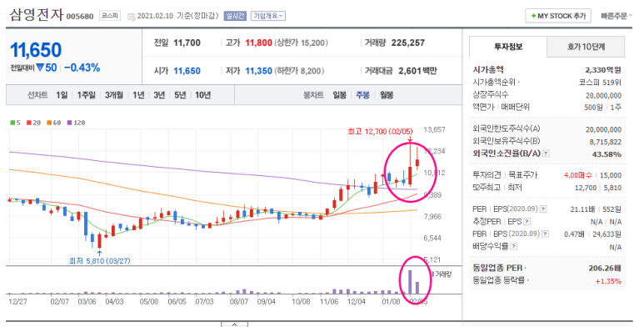Select the 3개월 line chart period
The image size is (644, 327).
pos(114,95)
